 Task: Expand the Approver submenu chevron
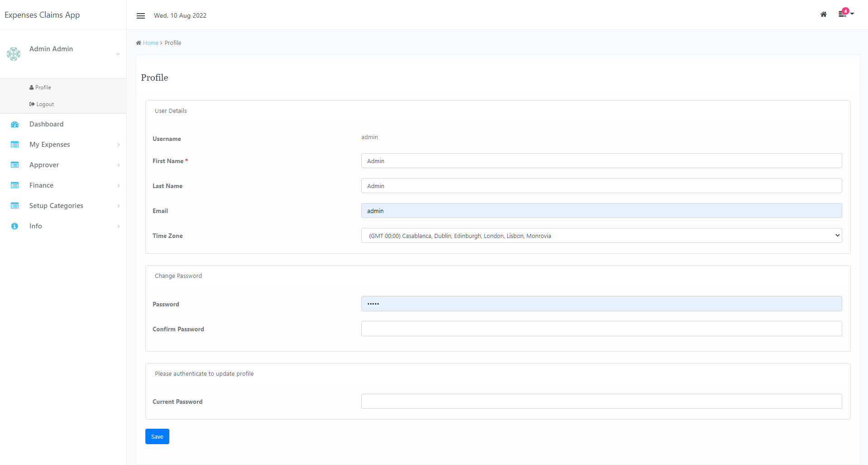point(119,165)
